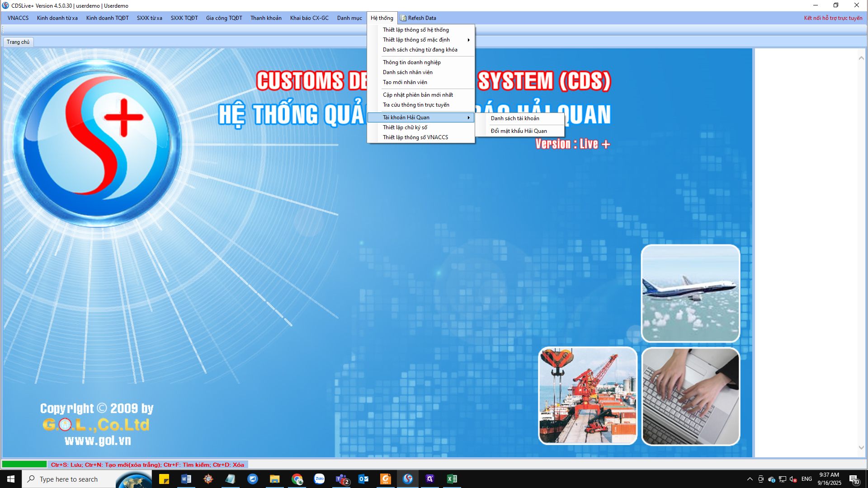Show hidden system tray icons chevron
Image resolution: width=868 pixels, height=488 pixels.
coord(750,479)
